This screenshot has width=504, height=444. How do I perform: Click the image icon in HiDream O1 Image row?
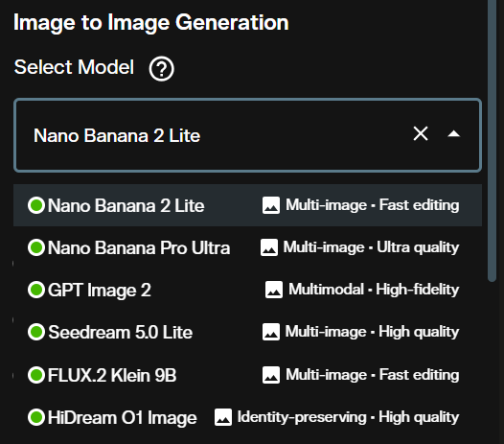coord(223,417)
